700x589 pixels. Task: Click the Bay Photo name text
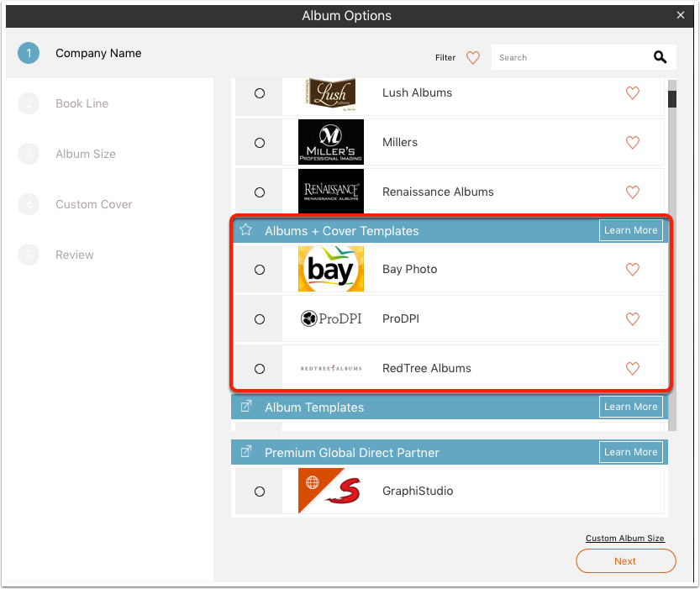tap(410, 269)
